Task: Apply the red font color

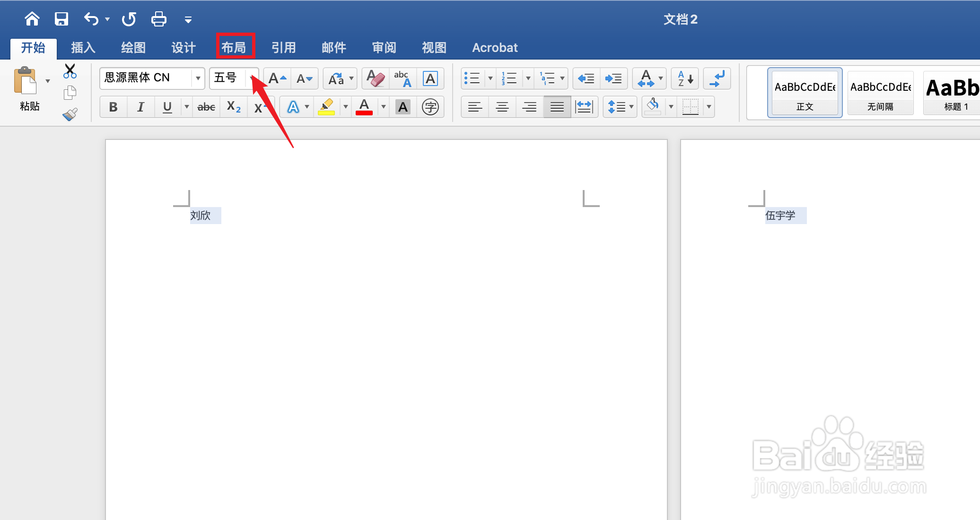Action: click(x=364, y=107)
